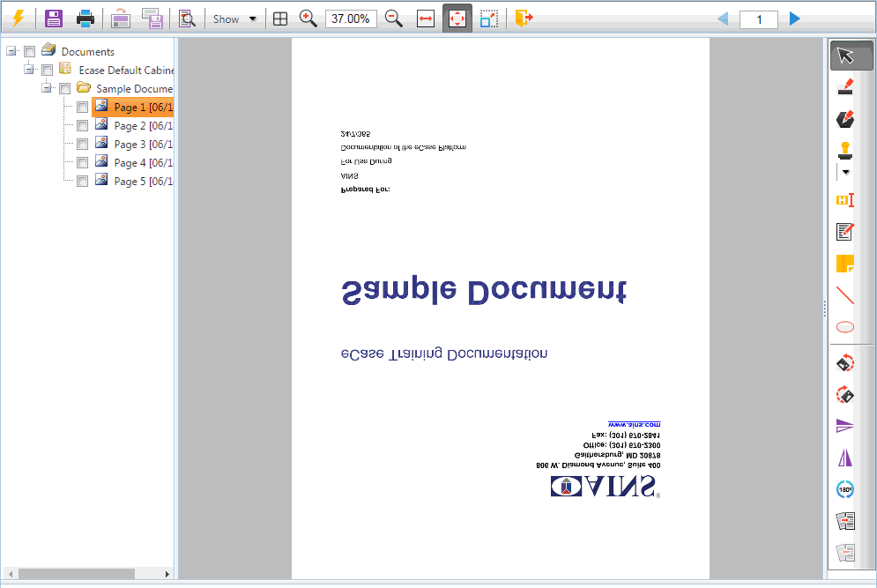
Task: Select the red line drawing tool
Action: 845,295
